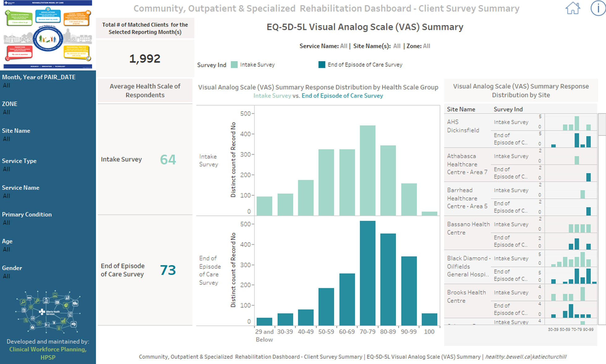606x364 pixels.
Task: Select Intake Survey 70-79 bar
Action: pos(368,170)
